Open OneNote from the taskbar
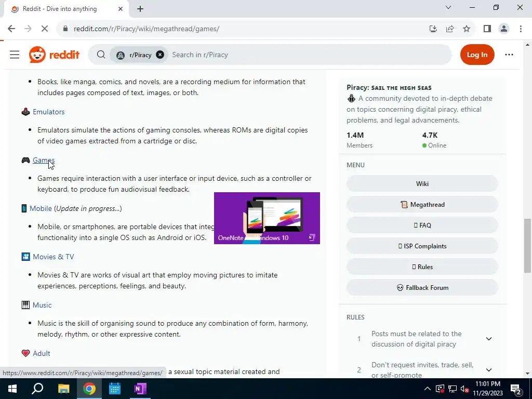Viewport: 532px width, 399px height. pyautogui.click(x=140, y=389)
